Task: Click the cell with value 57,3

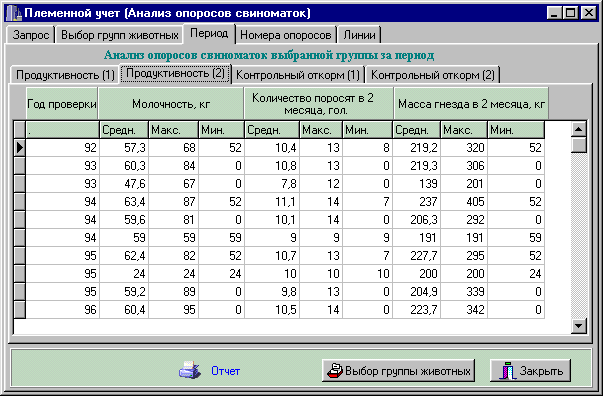Action: tap(124, 148)
